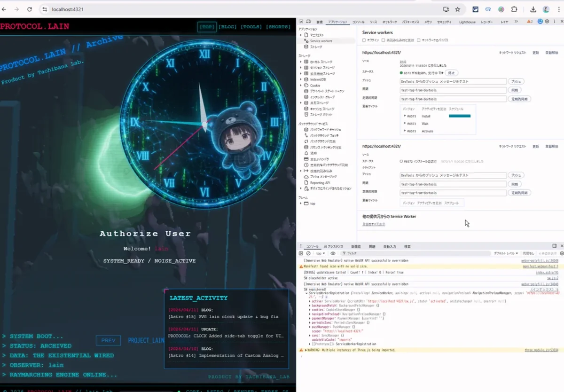Open the デフォルト レベル log level dropdown

click(506, 253)
